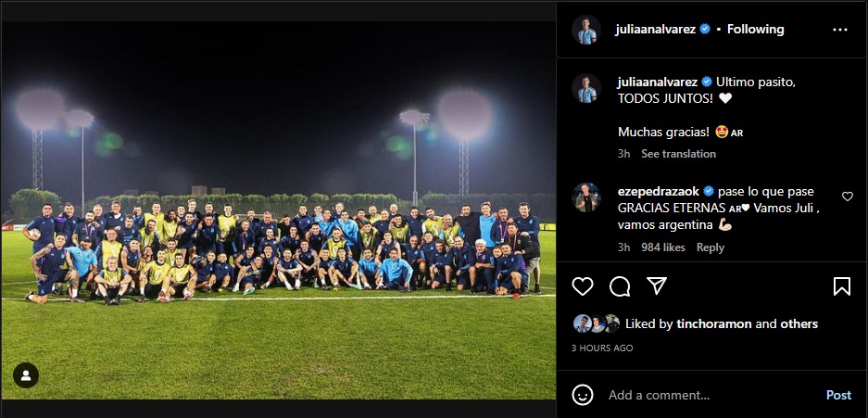Like the post with the heart icon

coord(583,286)
